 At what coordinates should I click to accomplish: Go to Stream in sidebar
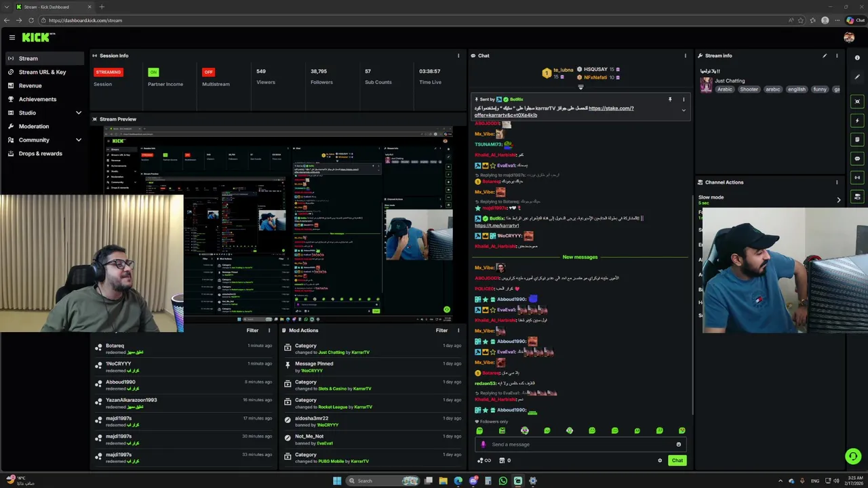click(45, 58)
